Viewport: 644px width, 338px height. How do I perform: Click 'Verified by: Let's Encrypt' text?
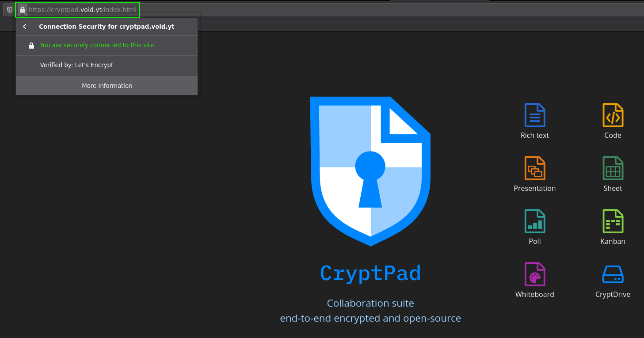pos(76,65)
